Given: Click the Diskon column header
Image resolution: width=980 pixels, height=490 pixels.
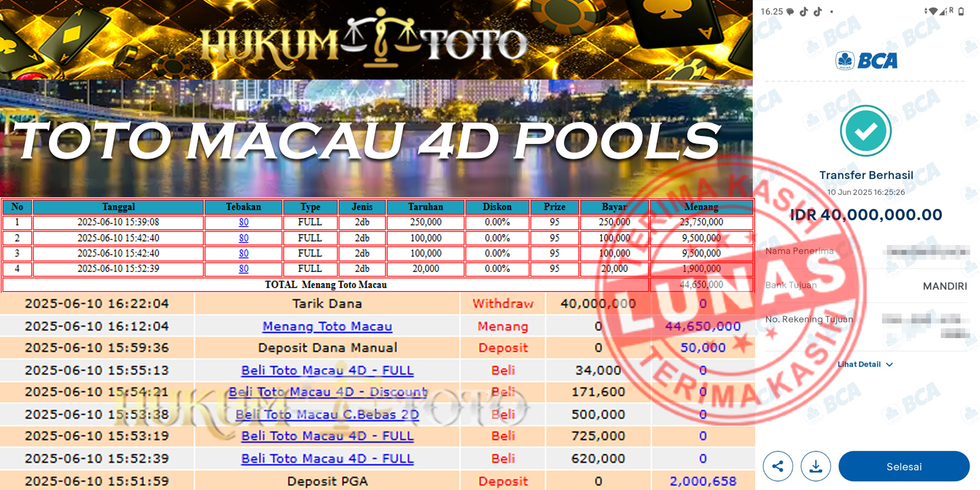Looking at the screenshot, I should [x=497, y=207].
